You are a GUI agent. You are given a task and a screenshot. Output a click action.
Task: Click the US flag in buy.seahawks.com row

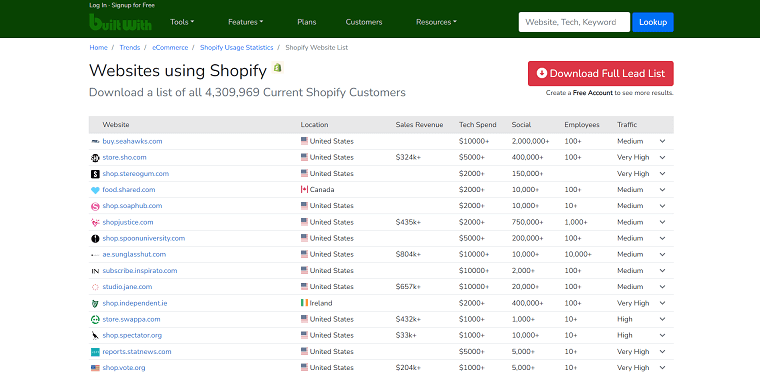click(x=304, y=141)
